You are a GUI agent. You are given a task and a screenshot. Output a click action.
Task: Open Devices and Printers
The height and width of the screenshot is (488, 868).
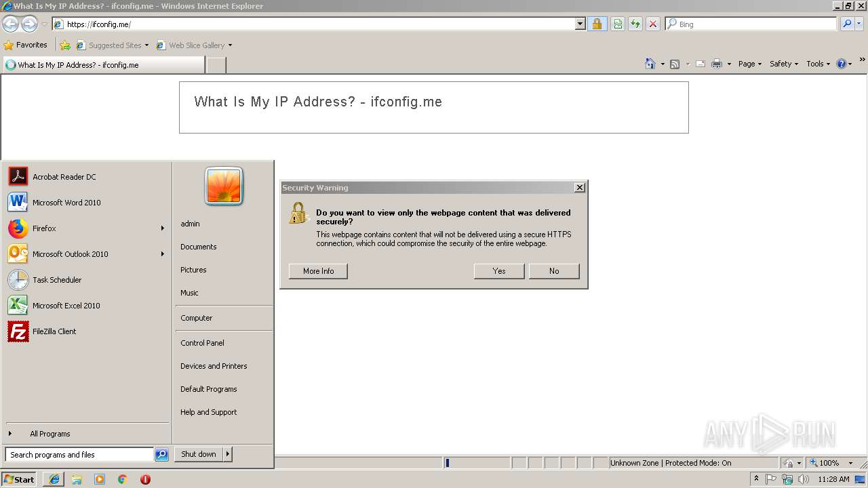(214, 366)
